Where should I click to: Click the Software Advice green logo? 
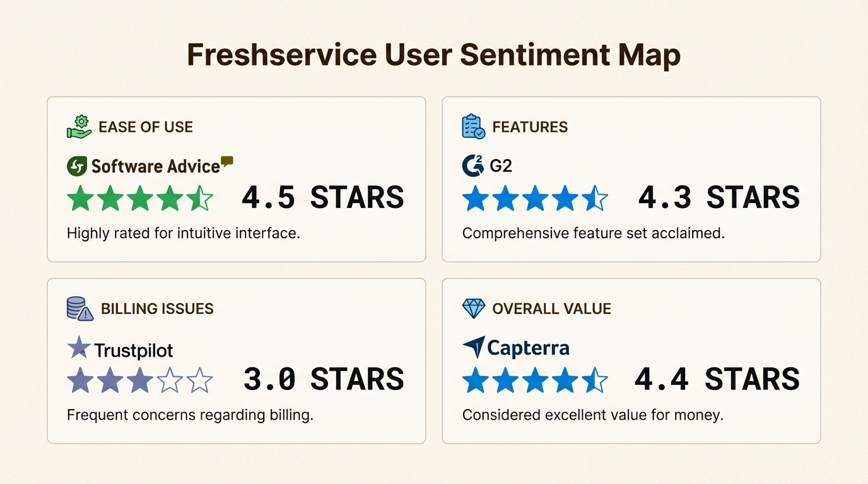pos(77,166)
